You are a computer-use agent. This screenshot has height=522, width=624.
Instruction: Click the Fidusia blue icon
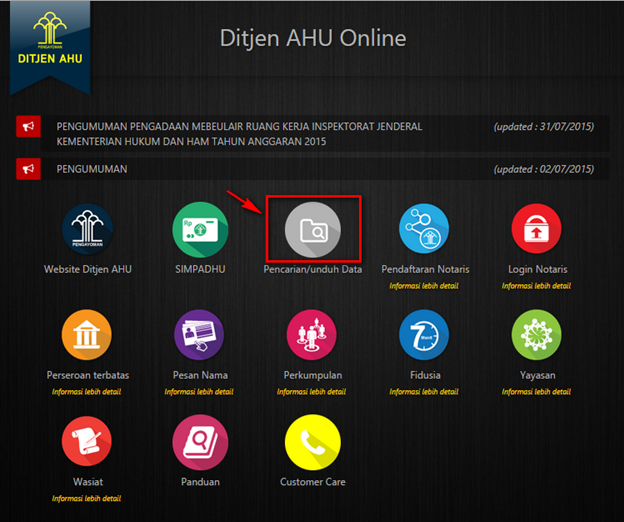point(425,337)
